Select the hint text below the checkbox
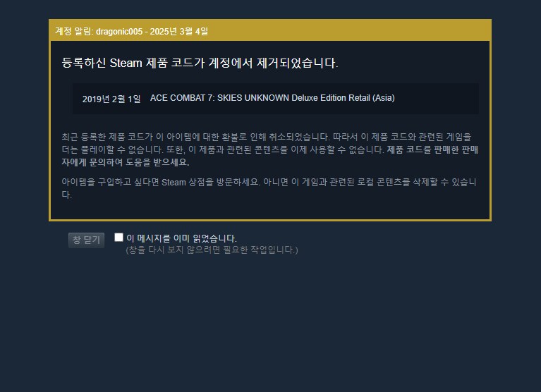 coord(212,250)
